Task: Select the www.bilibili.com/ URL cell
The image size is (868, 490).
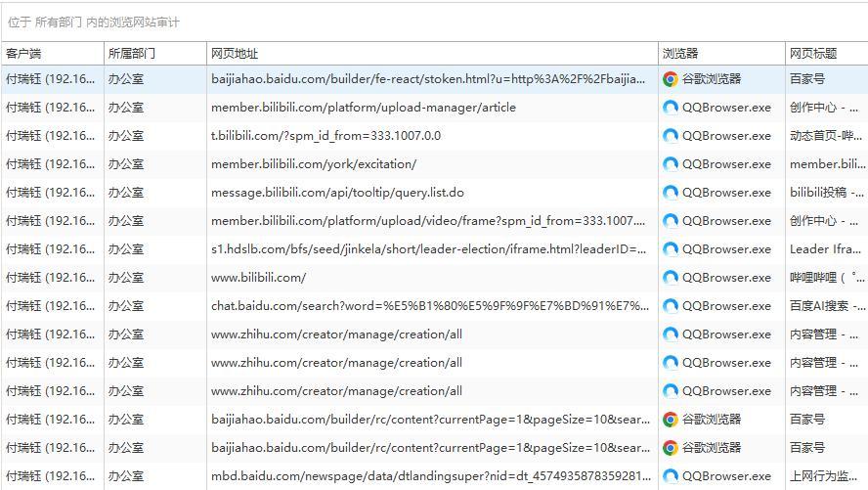Action: point(258,278)
